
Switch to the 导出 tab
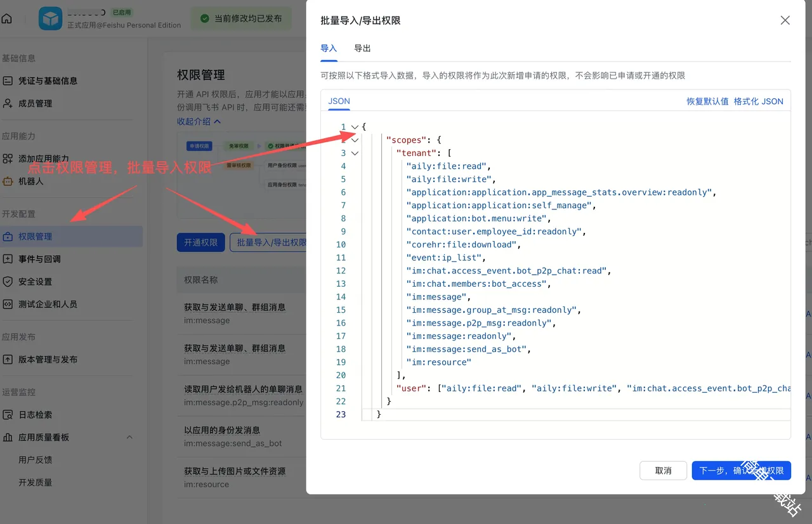click(x=362, y=48)
